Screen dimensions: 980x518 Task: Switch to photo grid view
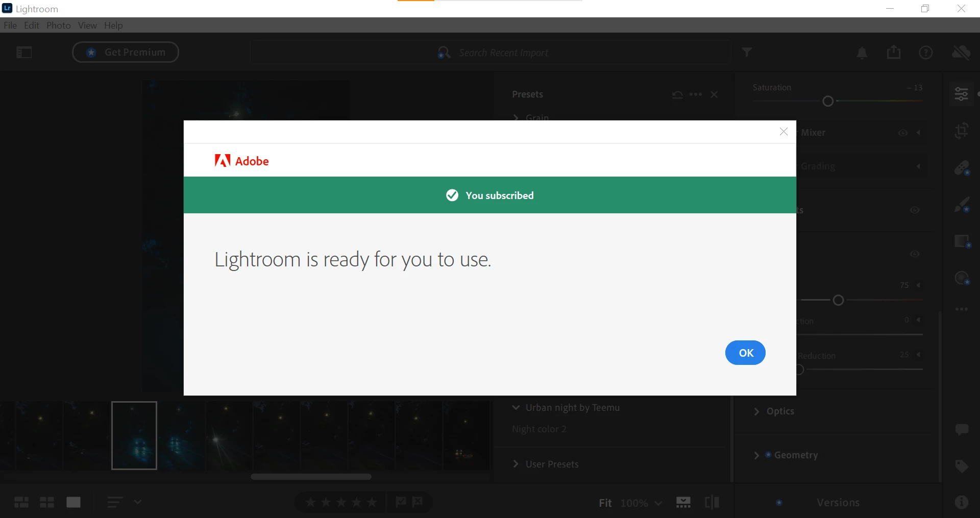[21, 502]
